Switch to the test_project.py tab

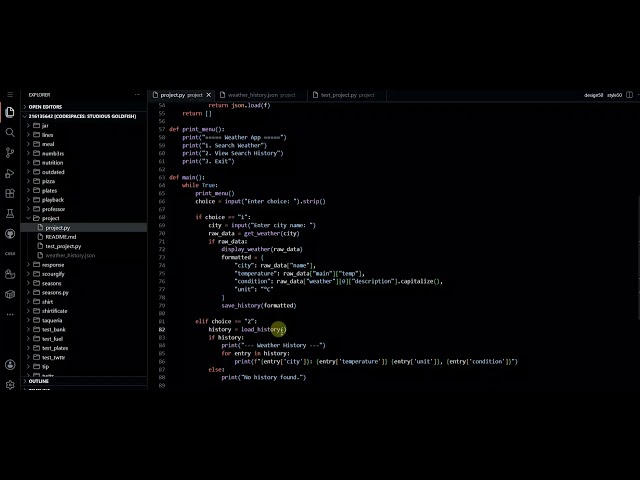tap(347, 95)
